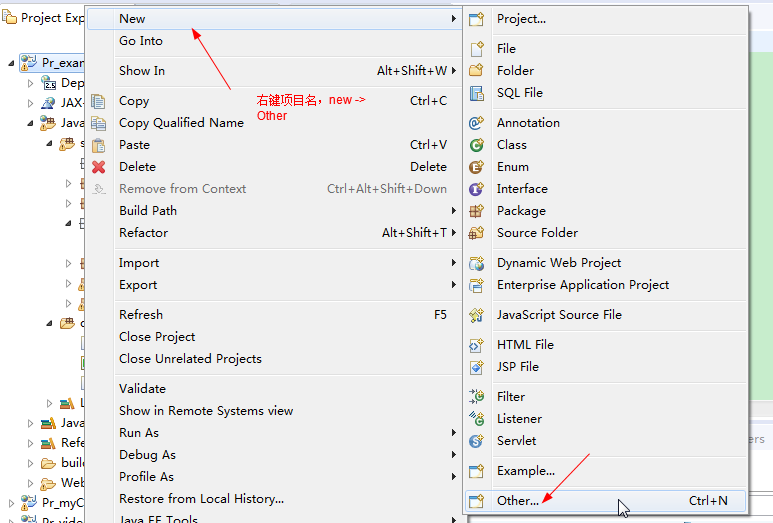Viewport: 773px width, 523px height.
Task: Click the Enterprise Application Project icon
Action: pyautogui.click(x=476, y=285)
